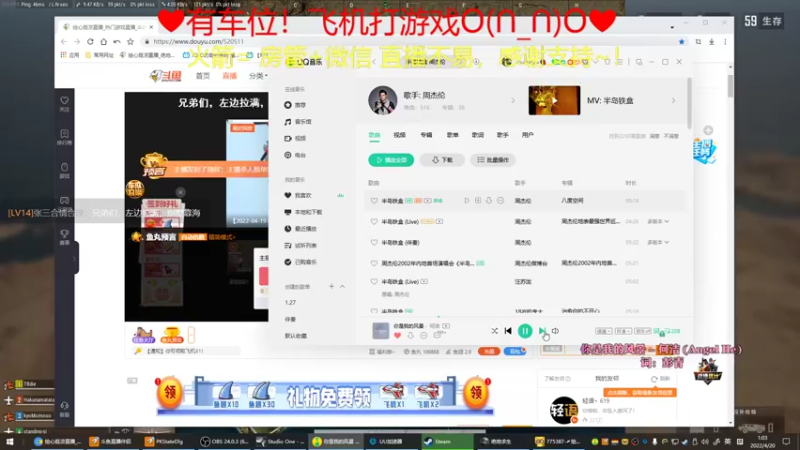Favorite the 周杰伦2002年 concert song

pyautogui.click(x=374, y=263)
